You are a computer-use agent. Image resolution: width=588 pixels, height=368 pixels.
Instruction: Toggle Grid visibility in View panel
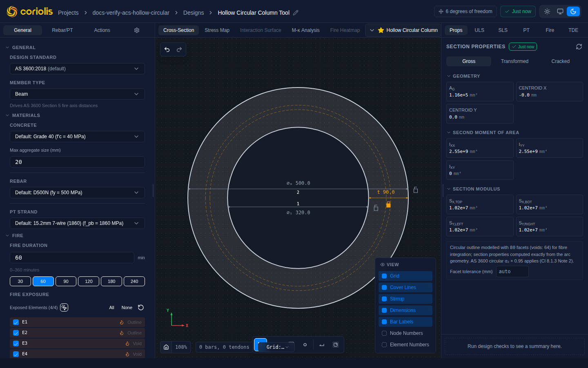(405, 276)
